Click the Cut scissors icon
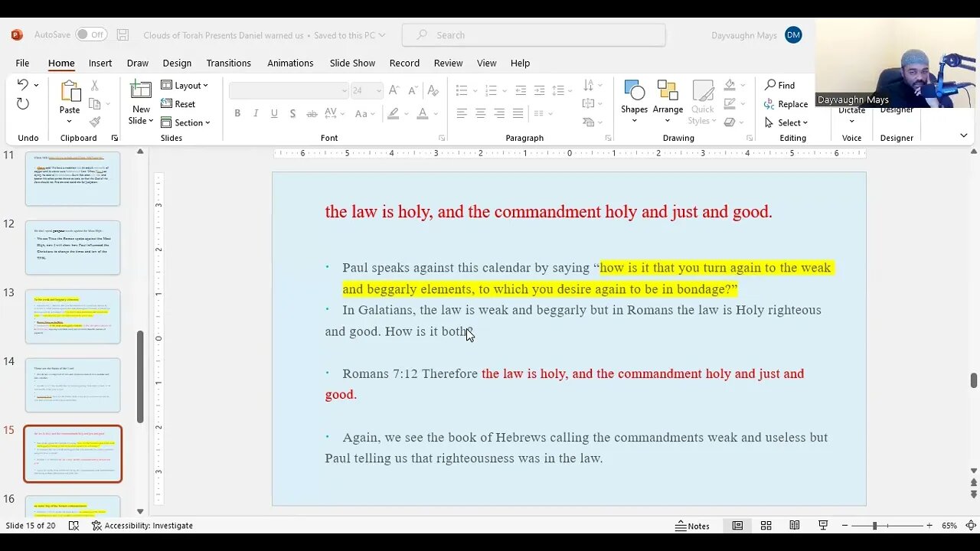The image size is (980, 551). tap(95, 86)
